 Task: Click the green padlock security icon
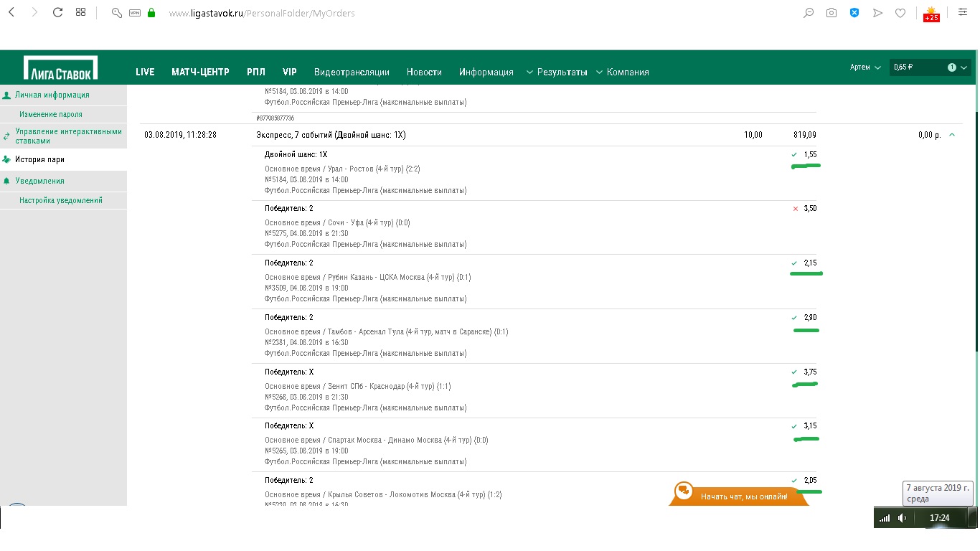tap(151, 13)
